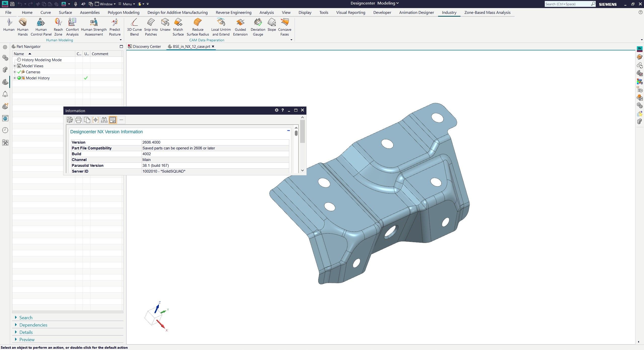Launch Comfort Analysis
The height and width of the screenshot is (350, 644).
[72, 27]
